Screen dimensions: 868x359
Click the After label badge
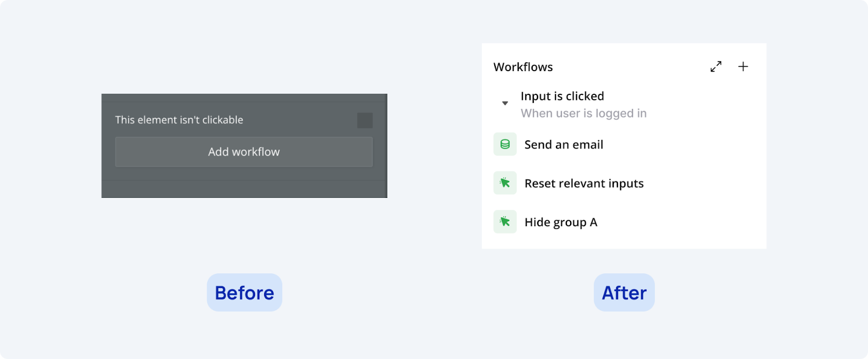point(624,293)
